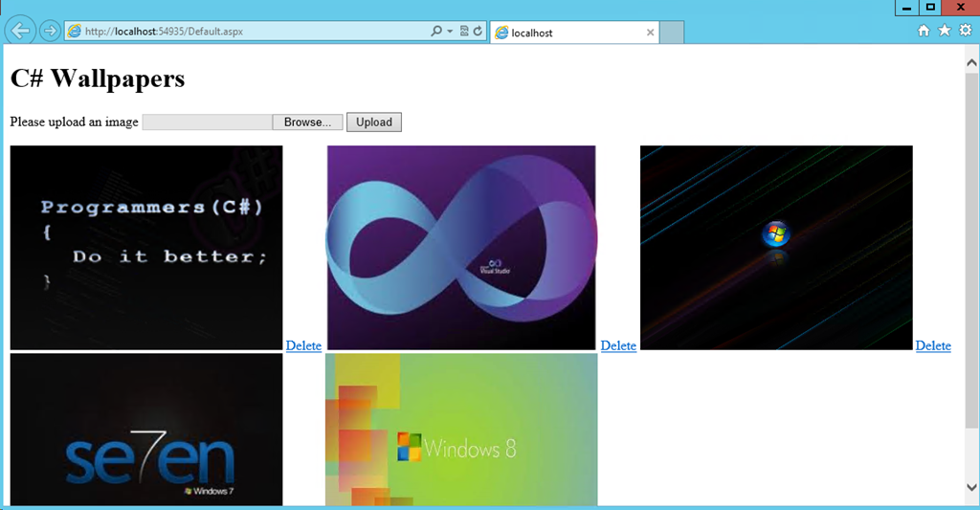
Task: Open the Tools gear menu
Action: point(966,32)
